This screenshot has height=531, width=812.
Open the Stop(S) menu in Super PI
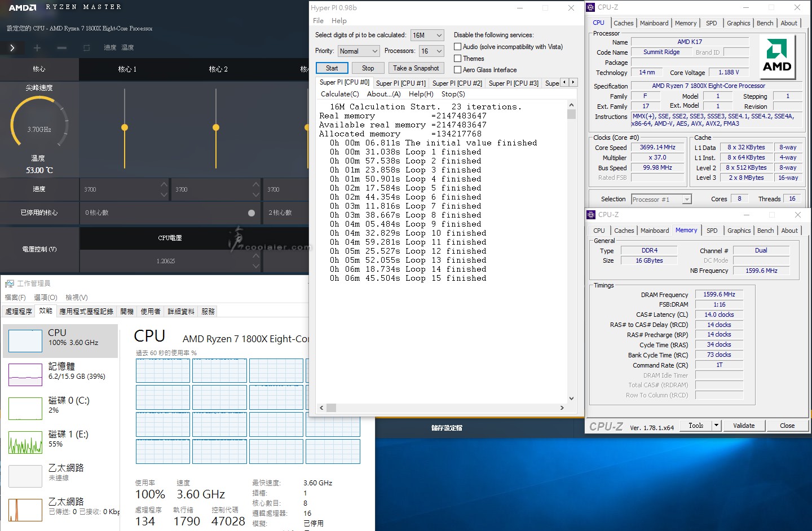tap(453, 94)
